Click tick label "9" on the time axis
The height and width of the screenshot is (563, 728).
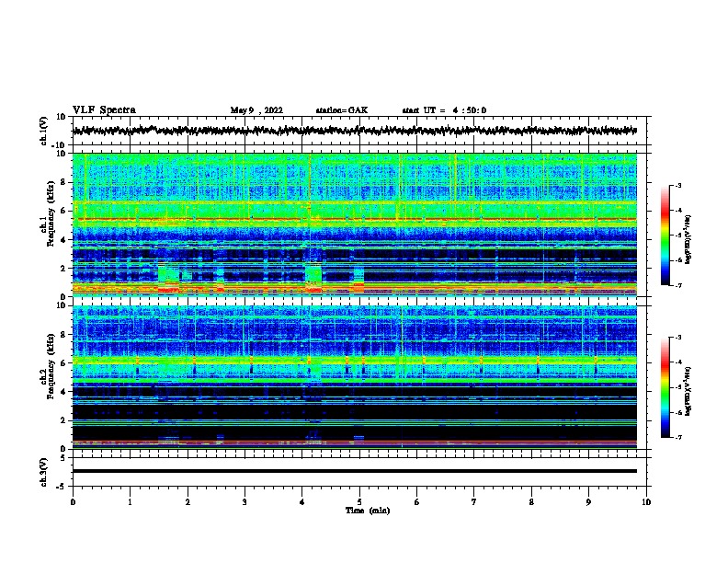588,502
